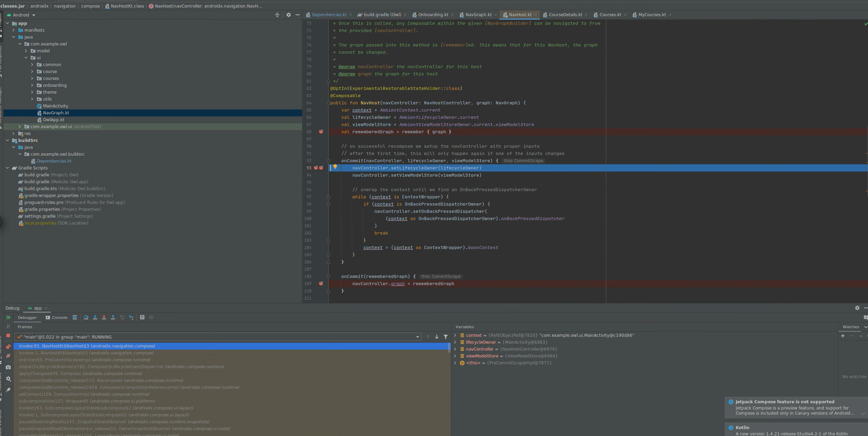Open Android project view dropdown

33,15
